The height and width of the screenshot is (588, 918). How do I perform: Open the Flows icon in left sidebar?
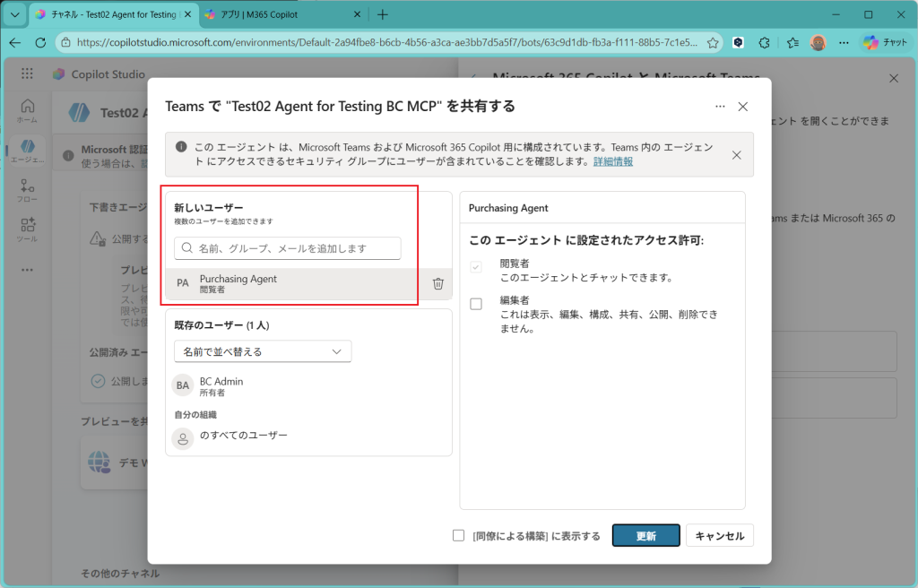pos(27,190)
